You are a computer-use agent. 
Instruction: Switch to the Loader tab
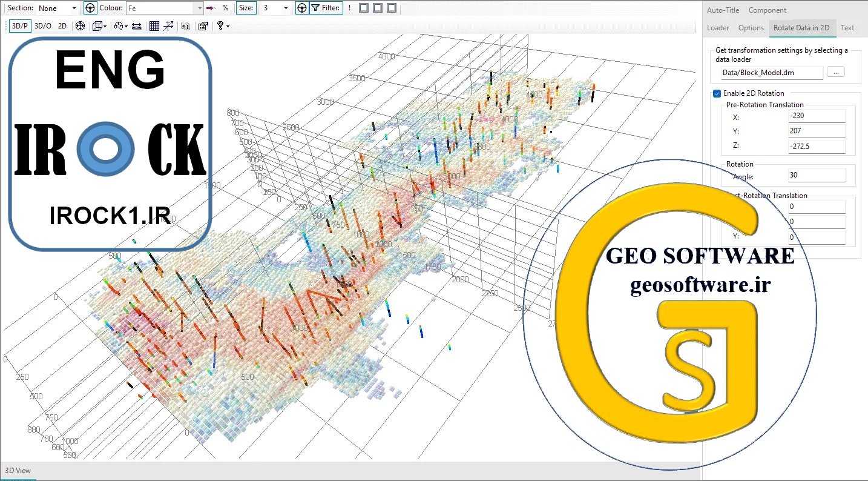[x=718, y=28]
